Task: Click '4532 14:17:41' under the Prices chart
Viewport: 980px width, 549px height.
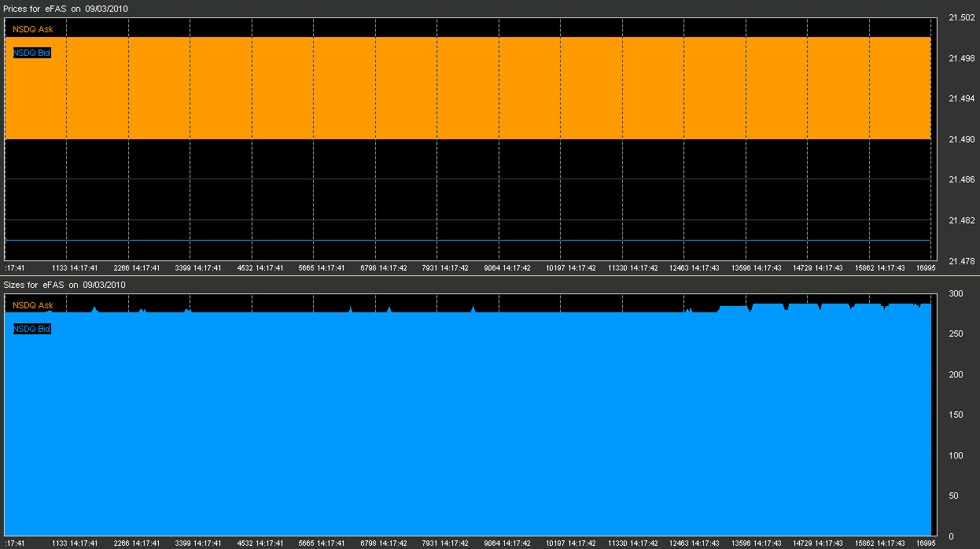Action: click(260, 268)
